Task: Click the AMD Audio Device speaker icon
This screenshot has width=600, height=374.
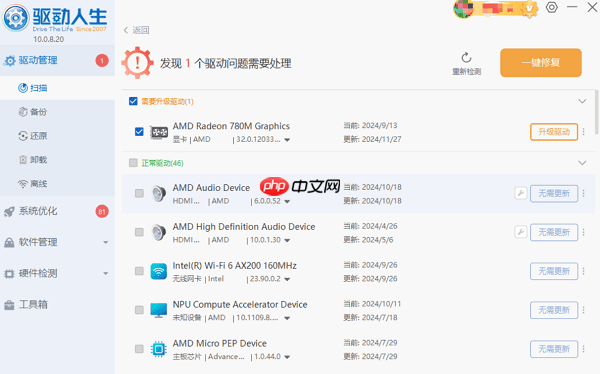Action: tap(158, 194)
